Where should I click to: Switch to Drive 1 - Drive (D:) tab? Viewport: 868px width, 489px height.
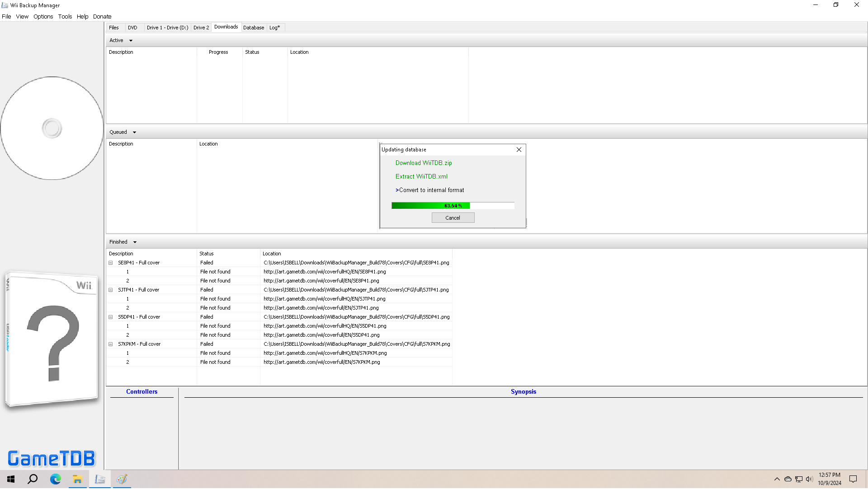pos(168,28)
